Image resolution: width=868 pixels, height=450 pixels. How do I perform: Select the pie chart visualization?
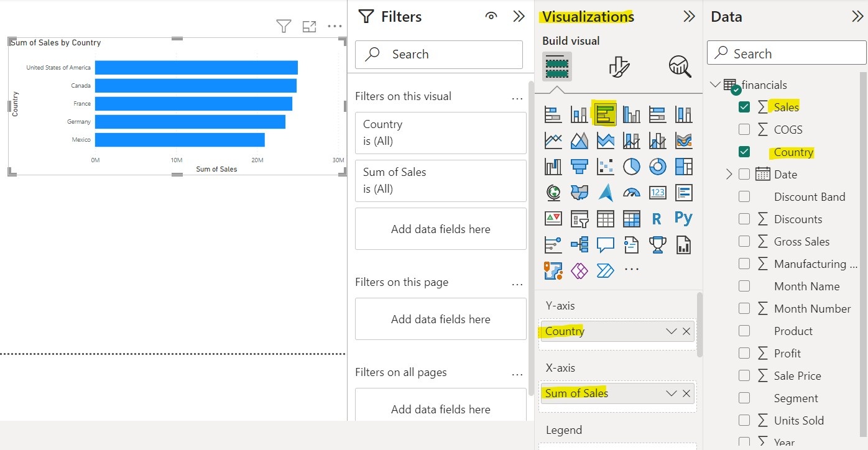click(631, 167)
